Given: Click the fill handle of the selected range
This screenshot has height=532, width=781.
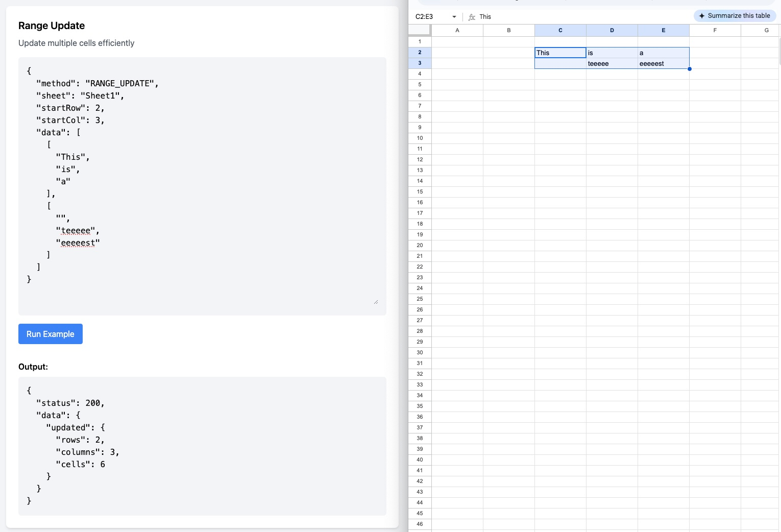Looking at the screenshot, I should 690,69.
